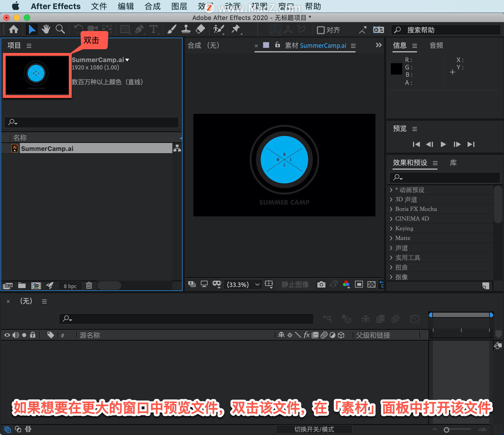Click the Region of Interest icon
Image resolution: width=504 pixels, height=435 pixels.
(359, 284)
